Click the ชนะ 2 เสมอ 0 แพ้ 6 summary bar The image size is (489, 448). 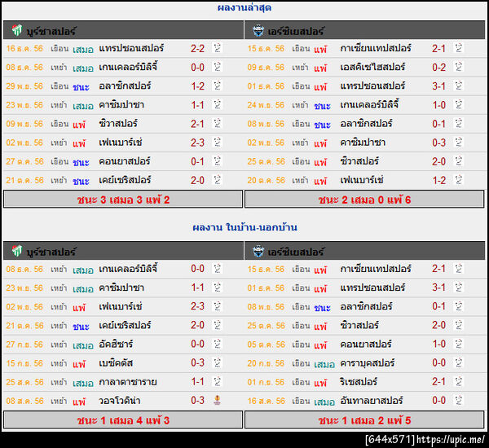[364, 199]
